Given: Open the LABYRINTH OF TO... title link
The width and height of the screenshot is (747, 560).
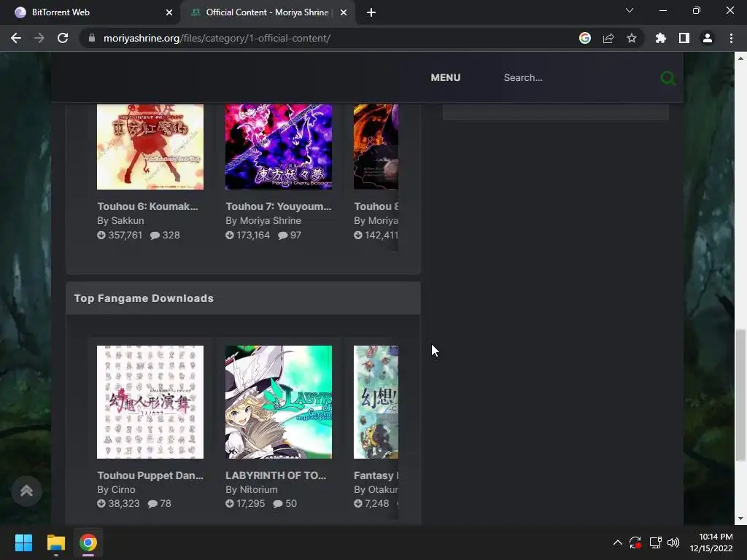Looking at the screenshot, I should coord(276,475).
